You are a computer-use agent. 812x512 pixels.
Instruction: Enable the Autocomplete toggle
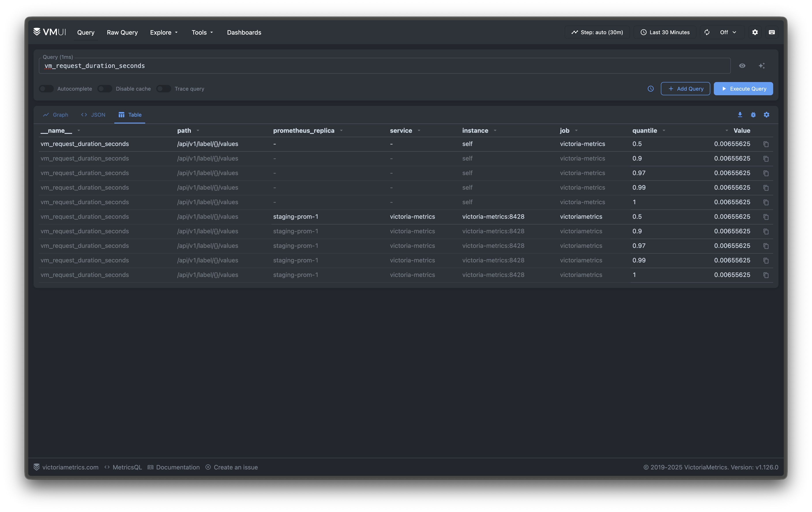coord(47,89)
